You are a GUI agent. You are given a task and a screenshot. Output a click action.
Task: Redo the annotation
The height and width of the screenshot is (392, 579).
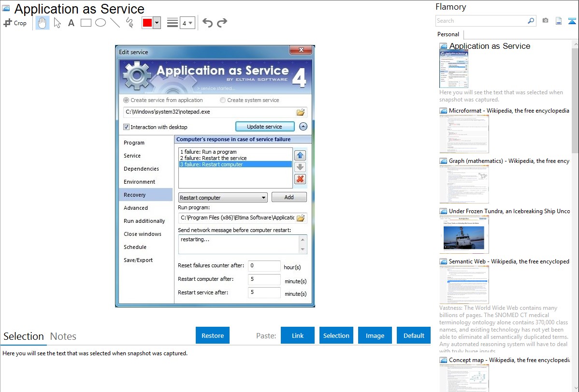[x=222, y=23]
